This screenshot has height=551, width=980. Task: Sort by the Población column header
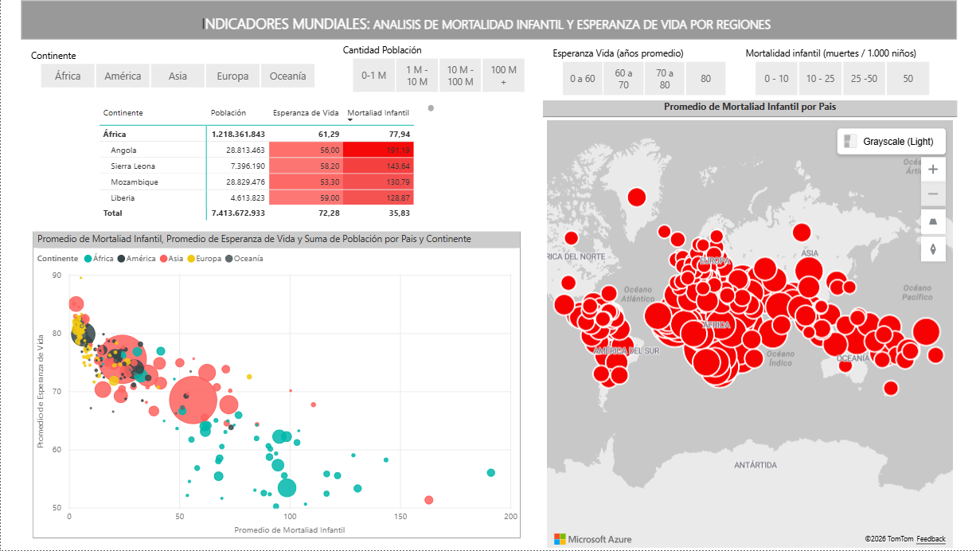[x=228, y=113]
